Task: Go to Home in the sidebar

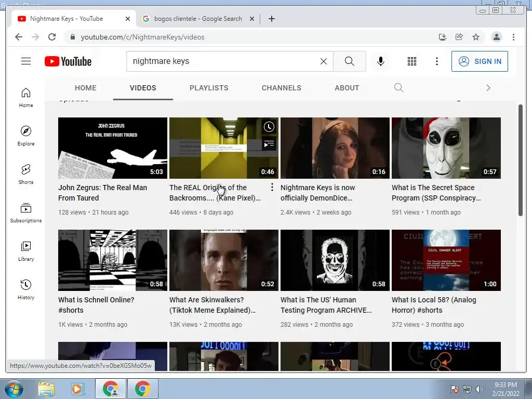Action: pyautogui.click(x=26, y=98)
